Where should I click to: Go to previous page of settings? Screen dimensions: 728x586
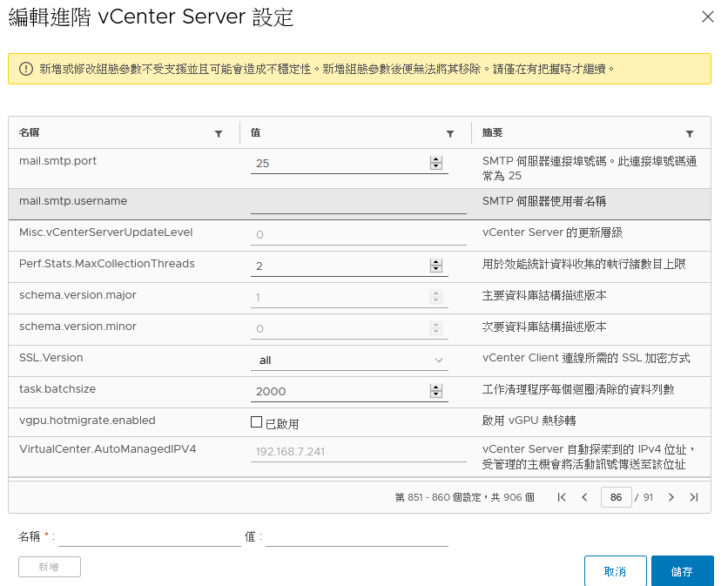pyautogui.click(x=584, y=497)
